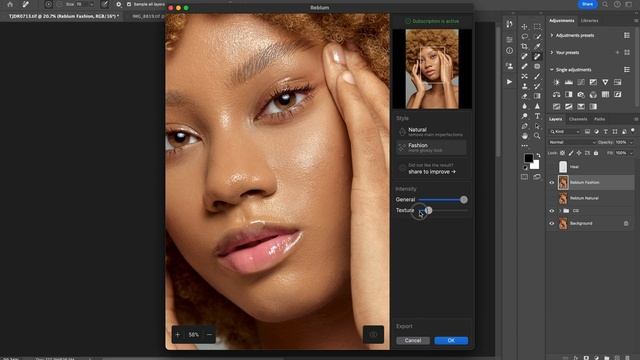Image resolution: width=640 pixels, height=360 pixels.
Task: Add a Color Balance adjustment
Action: (556, 94)
